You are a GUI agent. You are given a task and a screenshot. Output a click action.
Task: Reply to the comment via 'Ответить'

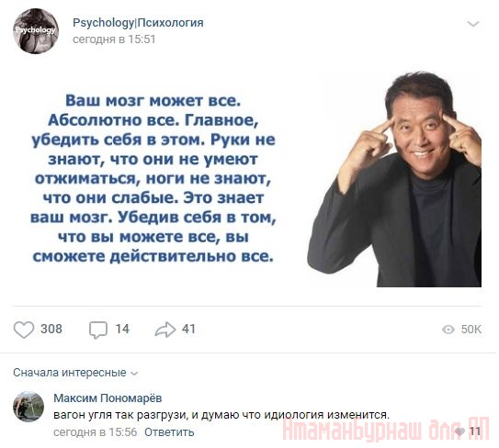(169, 431)
